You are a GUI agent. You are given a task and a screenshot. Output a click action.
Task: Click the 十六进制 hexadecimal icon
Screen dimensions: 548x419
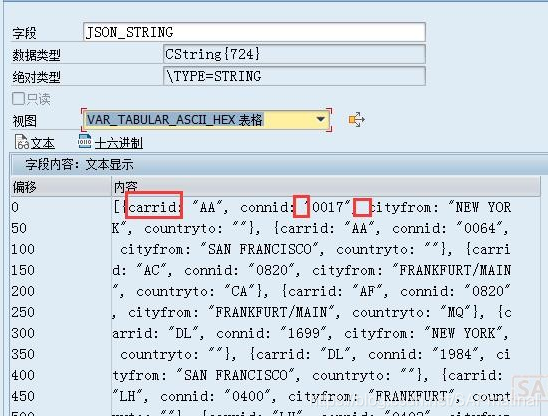coord(85,142)
